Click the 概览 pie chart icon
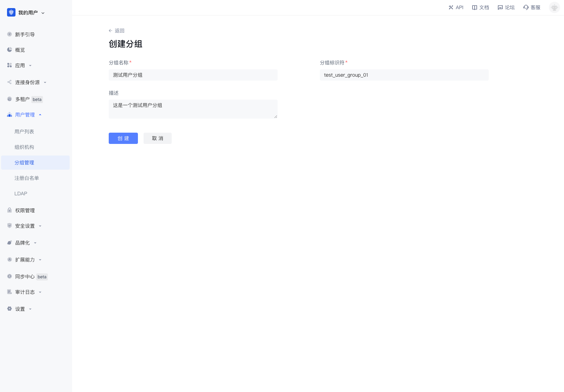This screenshot has height=392, width=564. click(x=9, y=50)
